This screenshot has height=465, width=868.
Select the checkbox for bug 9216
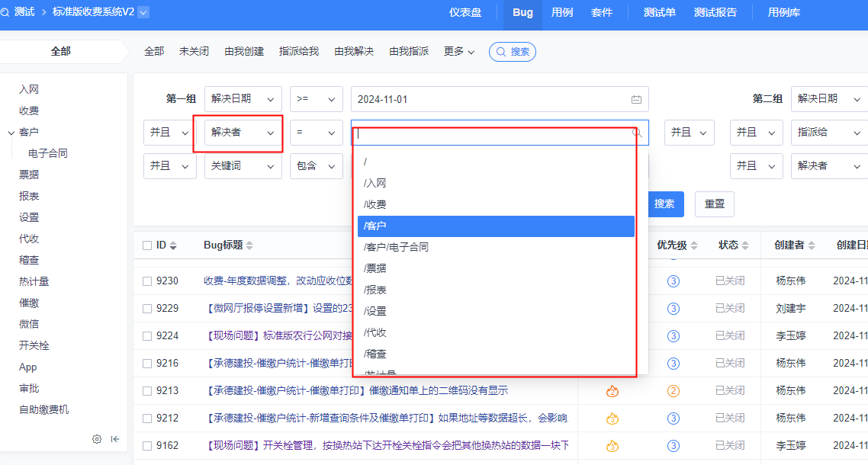pos(147,364)
